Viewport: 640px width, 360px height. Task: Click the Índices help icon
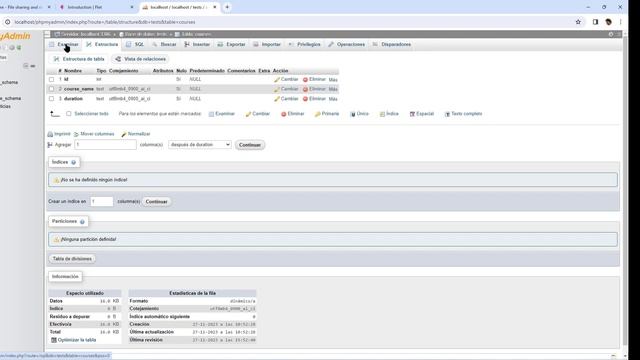pos(73,162)
